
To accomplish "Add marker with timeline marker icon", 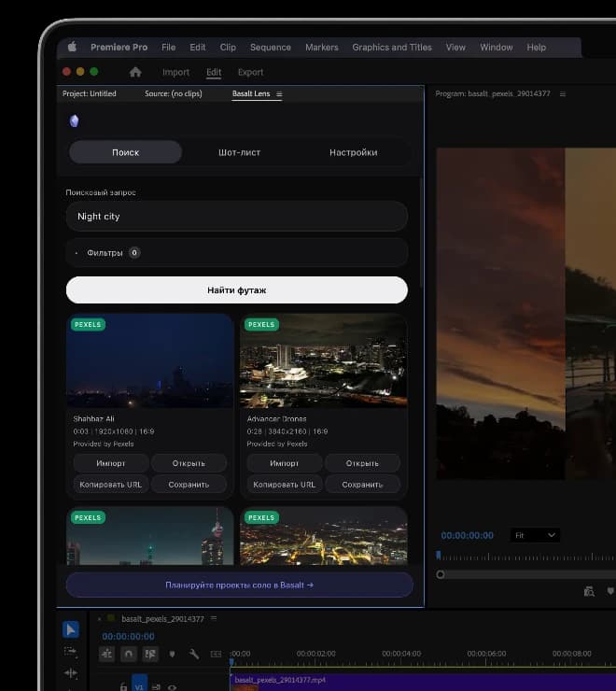I will [x=172, y=655].
